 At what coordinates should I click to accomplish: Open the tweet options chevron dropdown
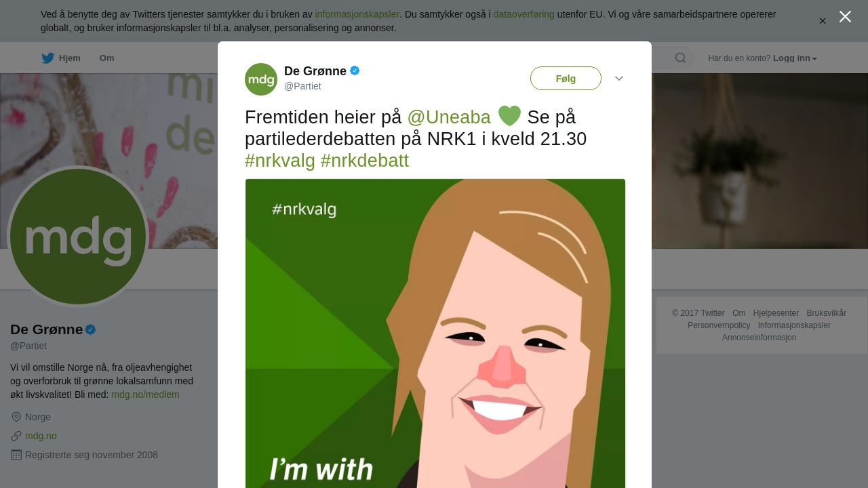pyautogui.click(x=619, y=79)
